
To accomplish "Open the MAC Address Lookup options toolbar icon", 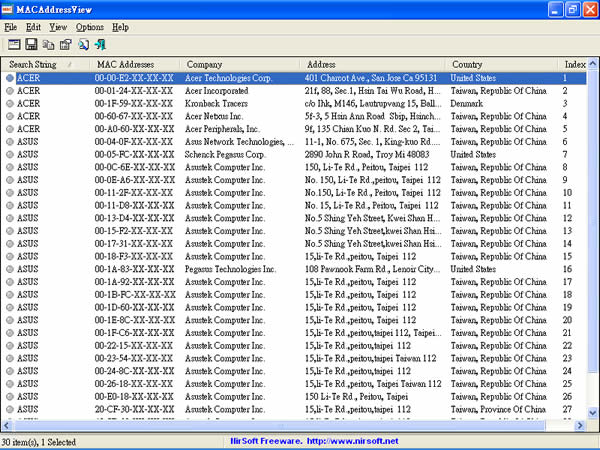I will pos(13,45).
